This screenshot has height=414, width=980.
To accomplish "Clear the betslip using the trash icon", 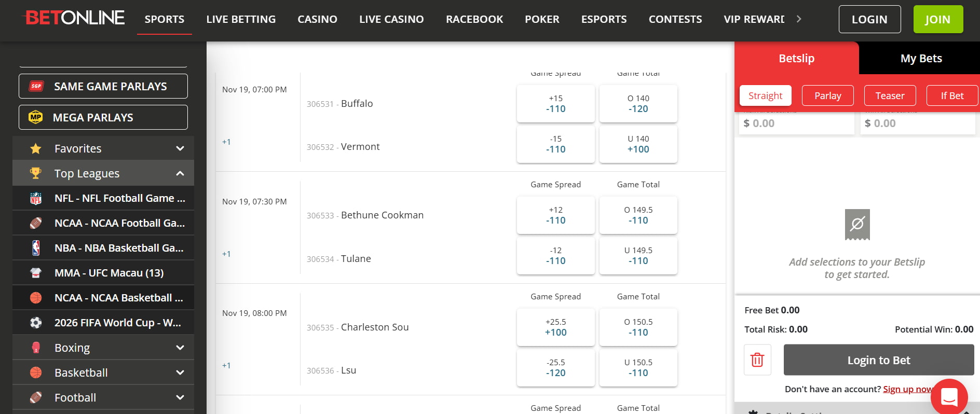I will (x=757, y=360).
